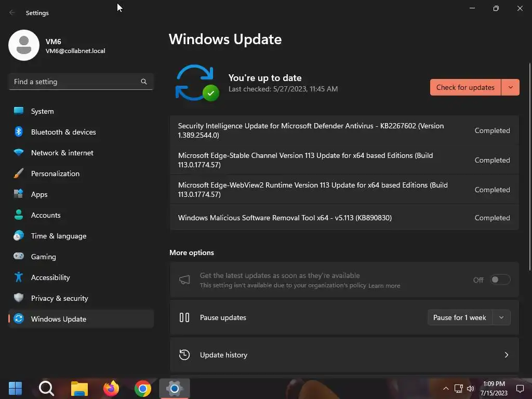This screenshot has height=399, width=532.
Task: Click Pause for 1 week button
Action: (460, 317)
